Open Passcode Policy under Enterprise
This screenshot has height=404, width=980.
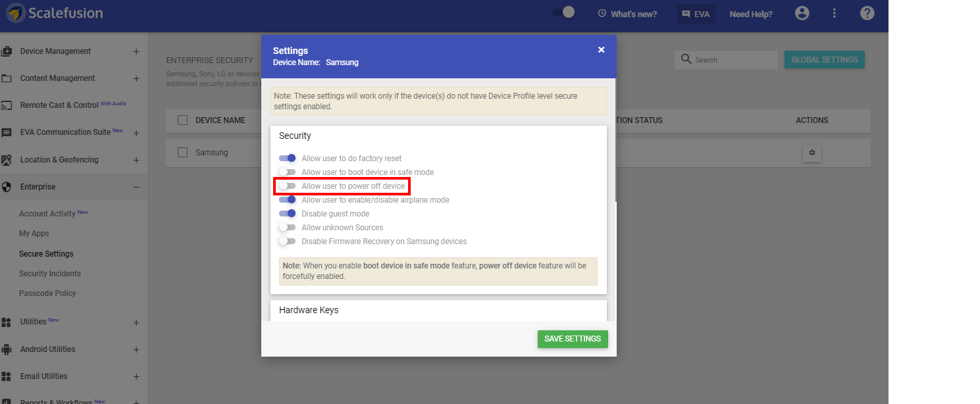[47, 293]
